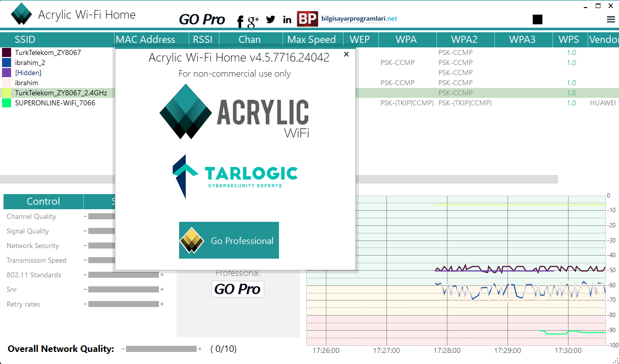Click the GO Pro button below the dialog
This screenshot has width=619, height=364.
click(238, 289)
